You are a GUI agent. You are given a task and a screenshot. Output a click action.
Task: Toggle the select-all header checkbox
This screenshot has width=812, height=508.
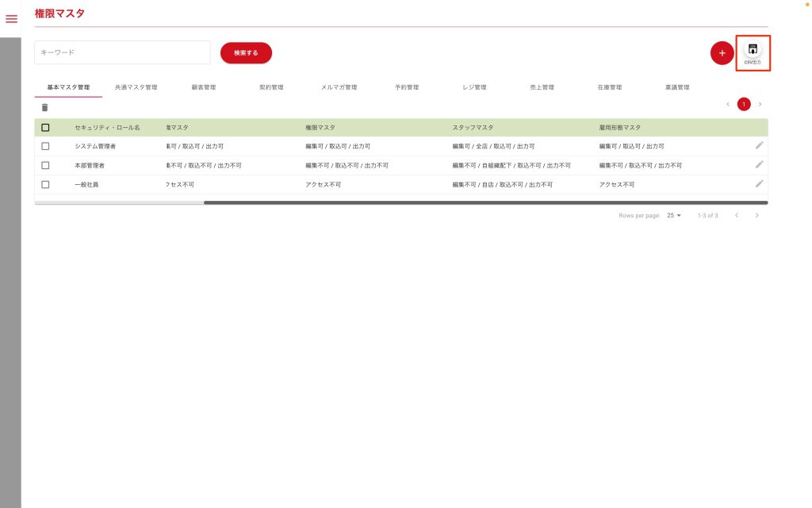pyautogui.click(x=45, y=127)
